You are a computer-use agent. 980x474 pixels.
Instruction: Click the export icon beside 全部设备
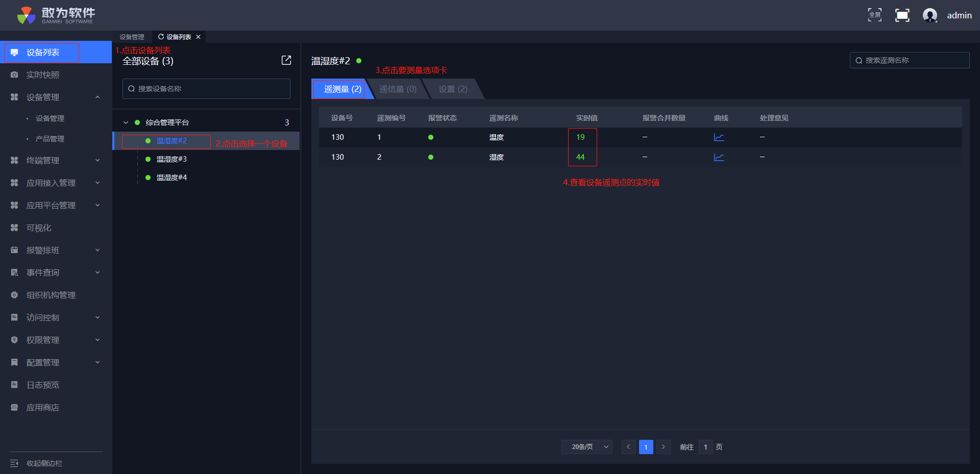tap(286, 60)
